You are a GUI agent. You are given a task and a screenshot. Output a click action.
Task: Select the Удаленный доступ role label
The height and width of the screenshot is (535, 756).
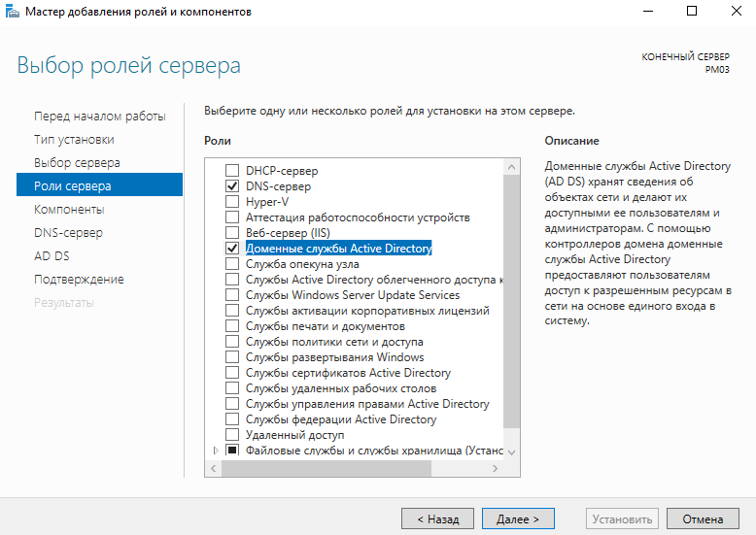click(x=294, y=435)
